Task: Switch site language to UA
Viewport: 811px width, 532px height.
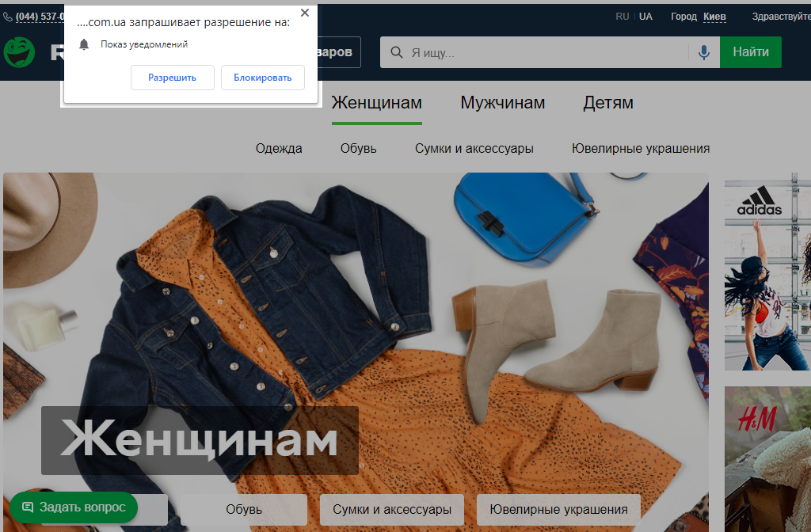Action: 645,16
